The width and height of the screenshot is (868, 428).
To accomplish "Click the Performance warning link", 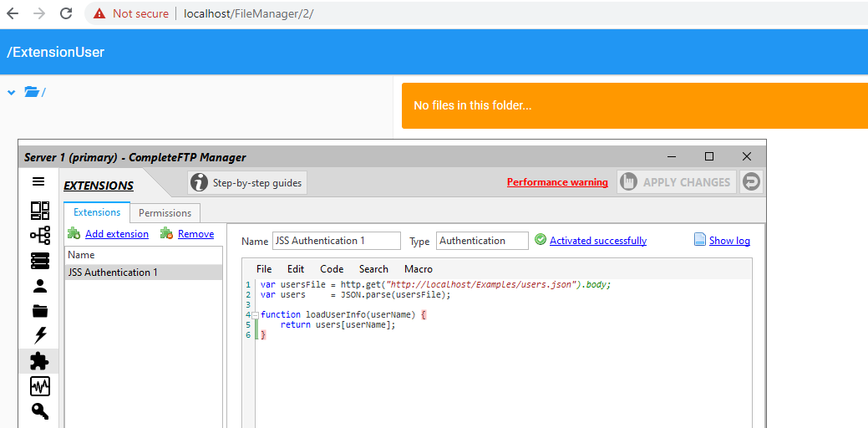I will 557,182.
